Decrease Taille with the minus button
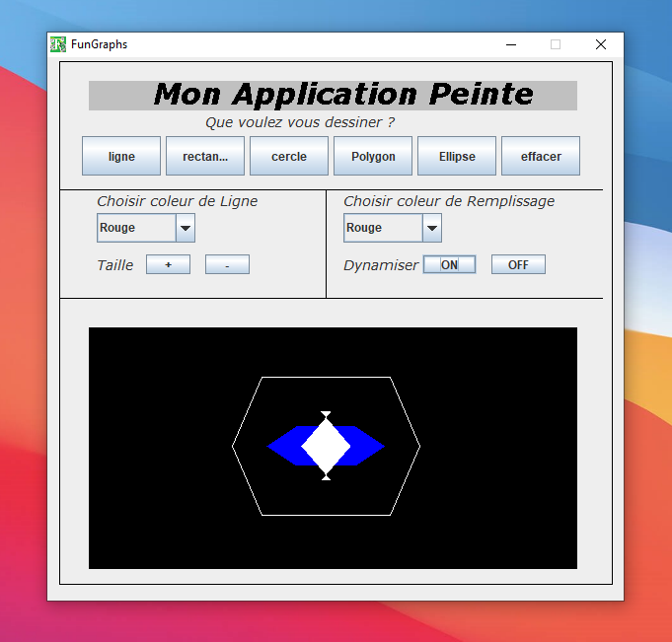Screen dimensions: 672x642 pyautogui.click(x=227, y=264)
